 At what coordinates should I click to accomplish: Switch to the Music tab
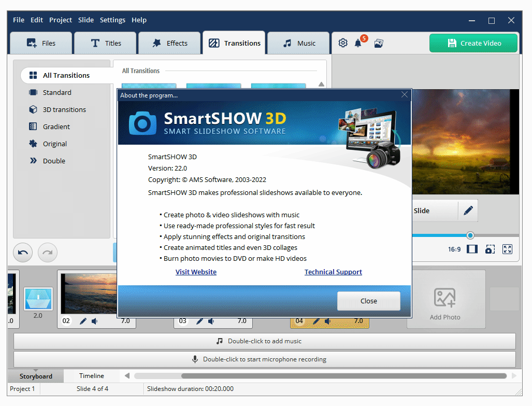(298, 43)
